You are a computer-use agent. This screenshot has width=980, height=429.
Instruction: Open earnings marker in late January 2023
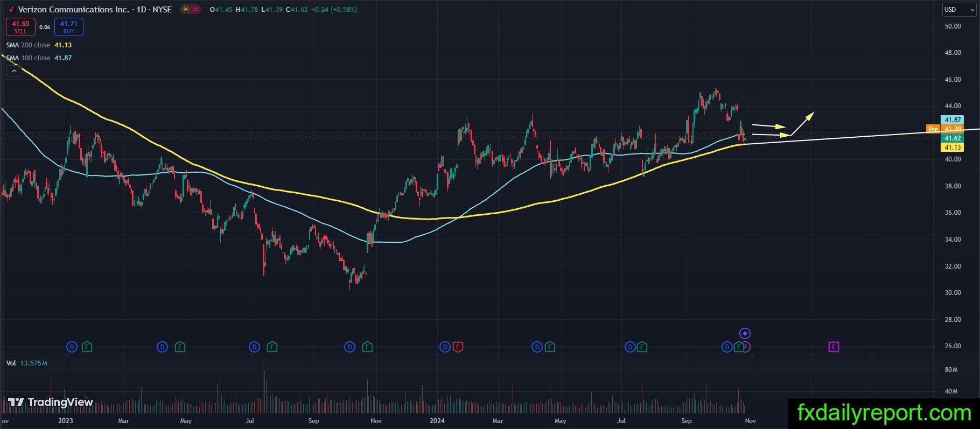pyautogui.click(x=87, y=347)
